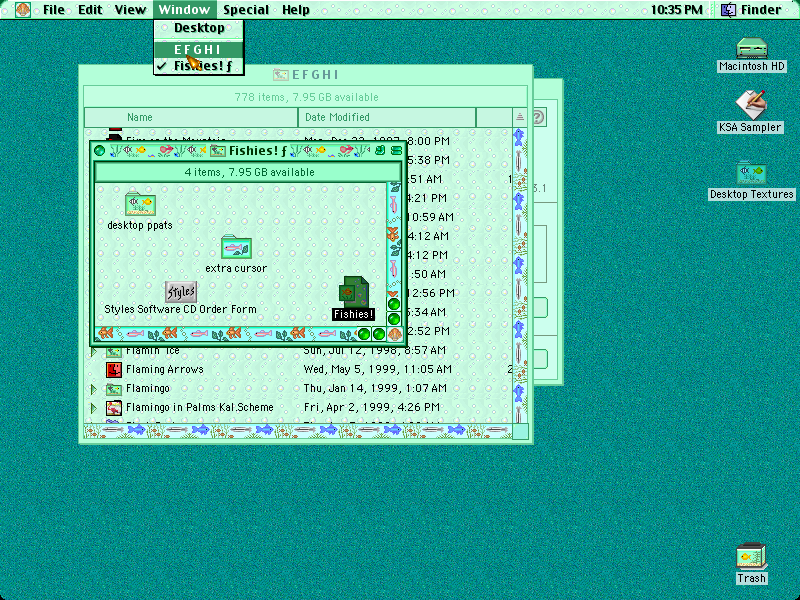
Task: Click the Fishies! ƒ window collapse box
Action: click(x=396, y=151)
